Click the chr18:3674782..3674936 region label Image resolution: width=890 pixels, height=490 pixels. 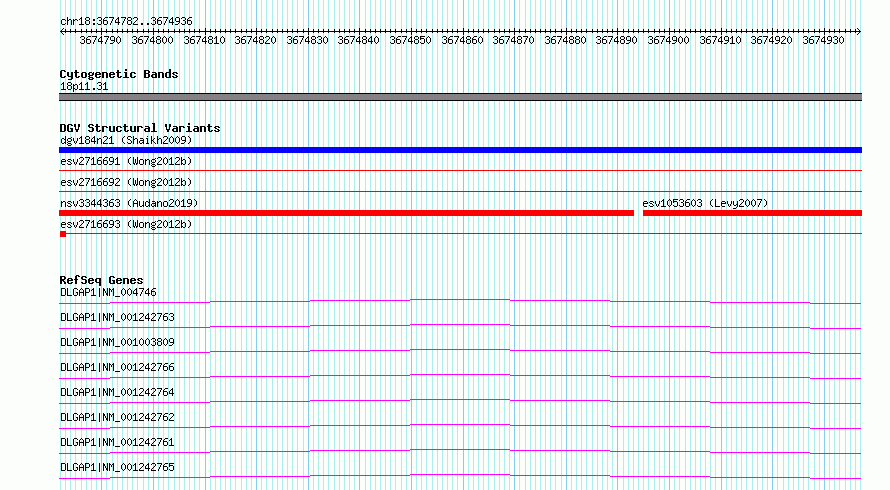(126, 22)
